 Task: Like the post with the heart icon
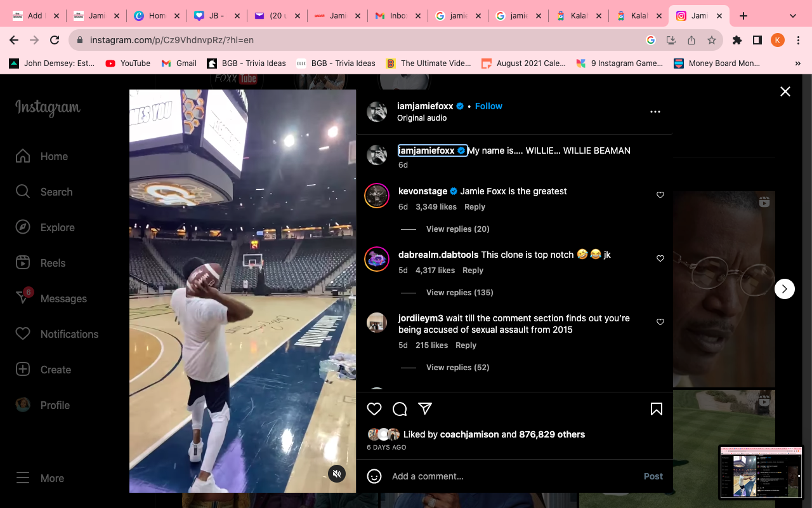(374, 409)
